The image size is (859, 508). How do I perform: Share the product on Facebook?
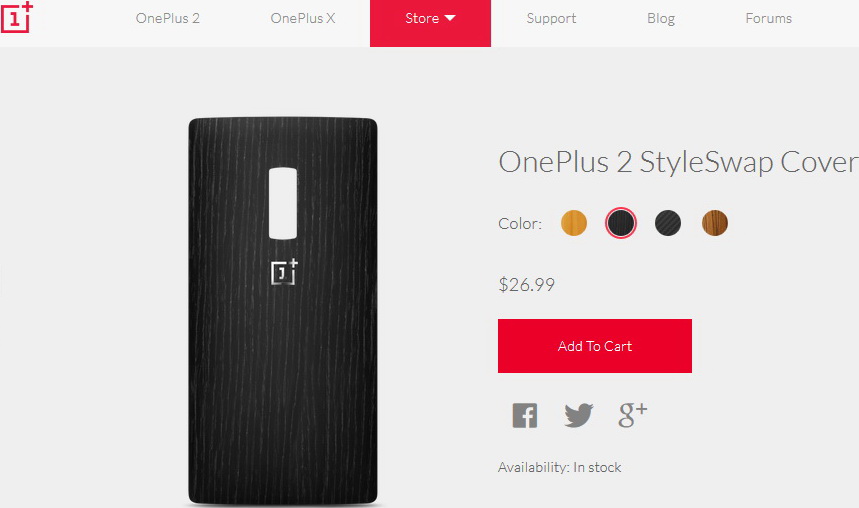(x=524, y=415)
